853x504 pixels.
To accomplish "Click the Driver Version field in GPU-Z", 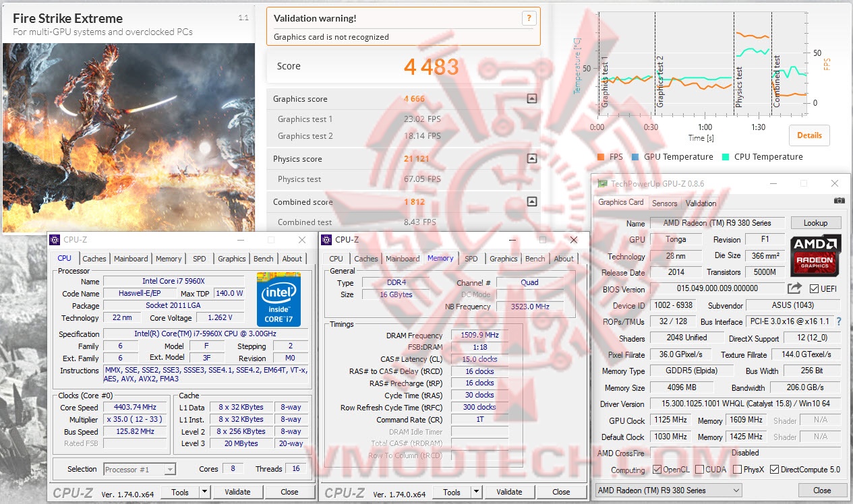I will [x=746, y=404].
